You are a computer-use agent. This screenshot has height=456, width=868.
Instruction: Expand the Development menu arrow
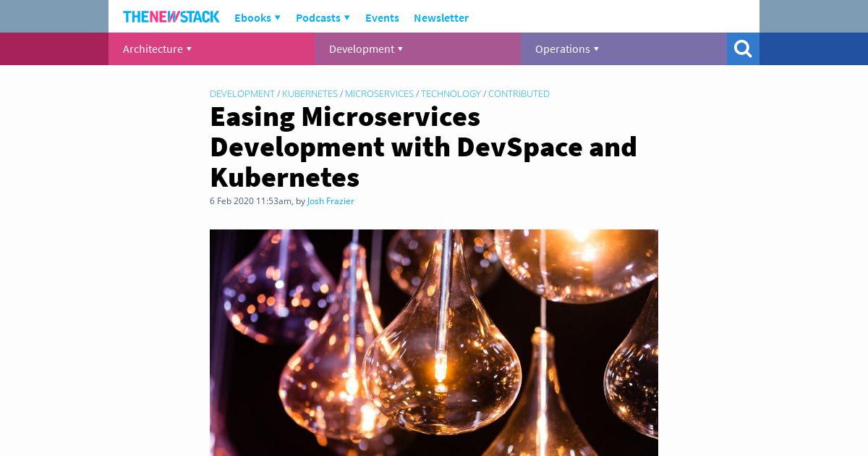tap(400, 49)
